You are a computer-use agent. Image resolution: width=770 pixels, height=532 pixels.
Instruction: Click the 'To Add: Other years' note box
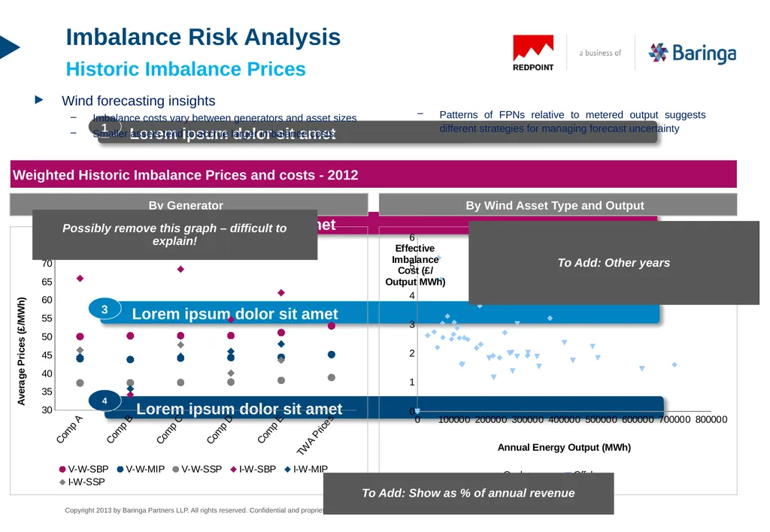point(614,262)
